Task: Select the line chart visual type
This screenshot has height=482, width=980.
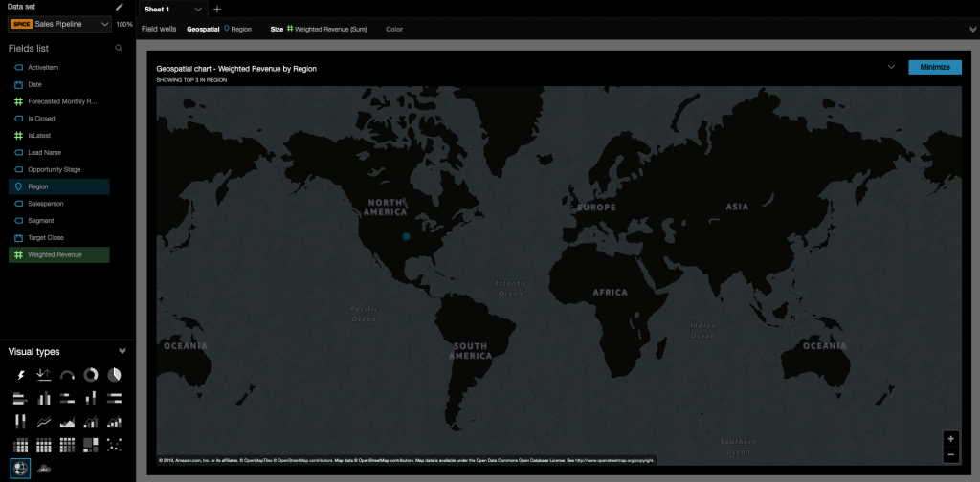Action: point(44,422)
